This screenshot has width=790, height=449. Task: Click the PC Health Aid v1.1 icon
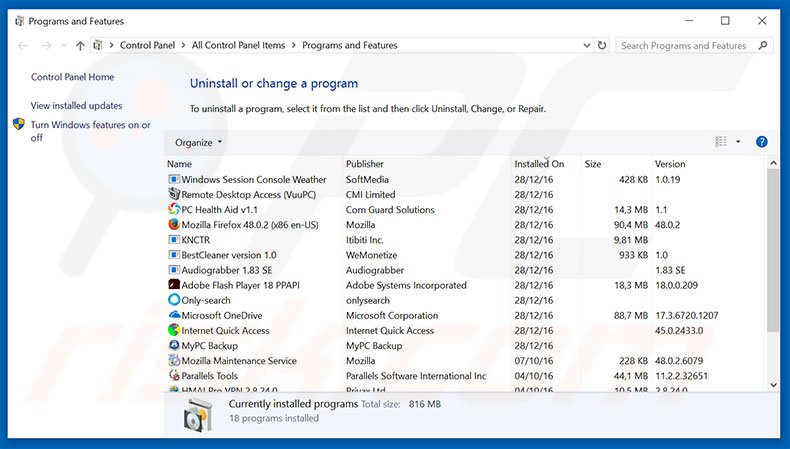point(174,209)
